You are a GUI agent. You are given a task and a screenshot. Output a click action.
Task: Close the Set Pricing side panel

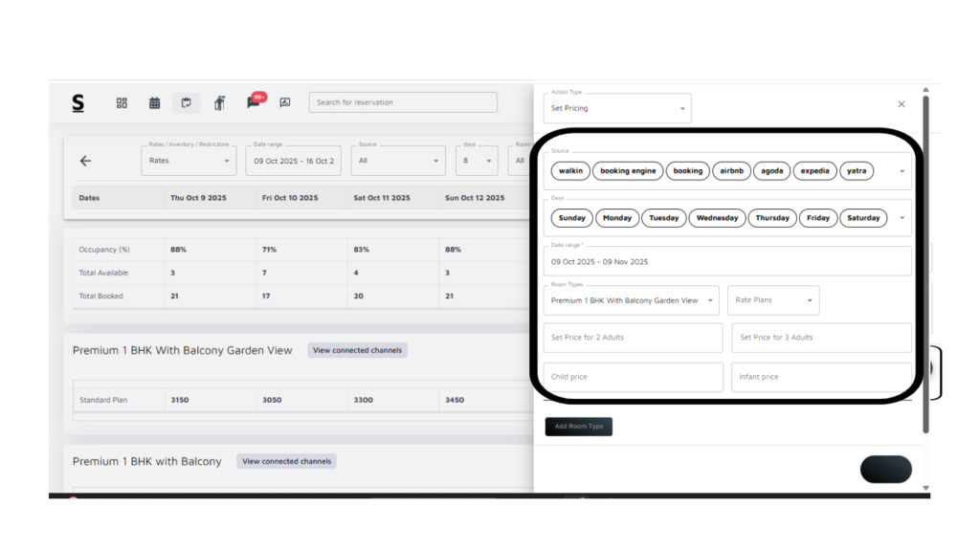click(902, 103)
